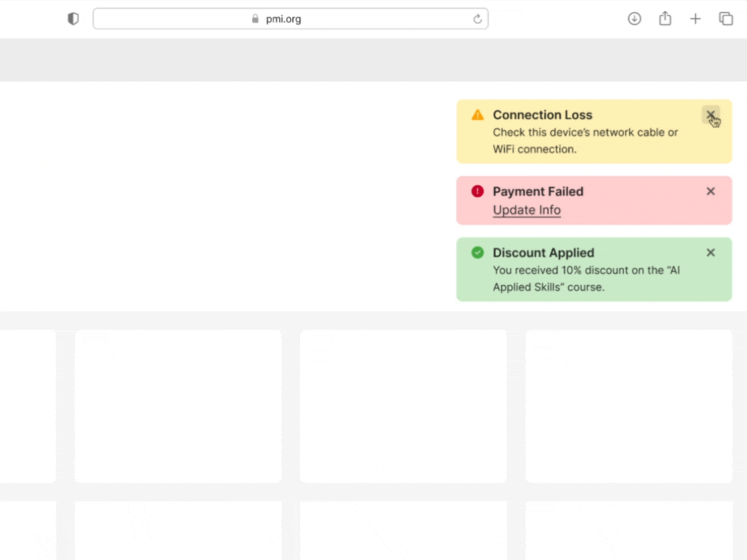Click the padlock icon in the address bar
The image size is (747, 560).
pos(254,19)
